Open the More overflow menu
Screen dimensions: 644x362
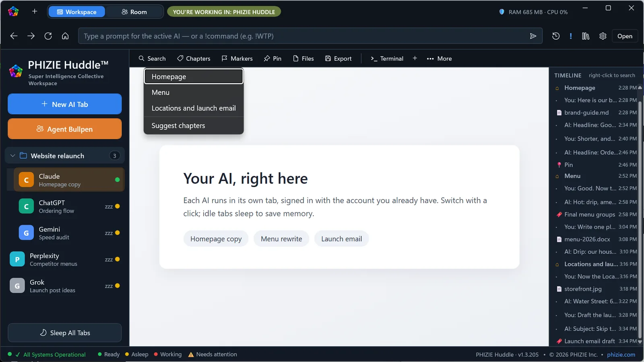439,58
